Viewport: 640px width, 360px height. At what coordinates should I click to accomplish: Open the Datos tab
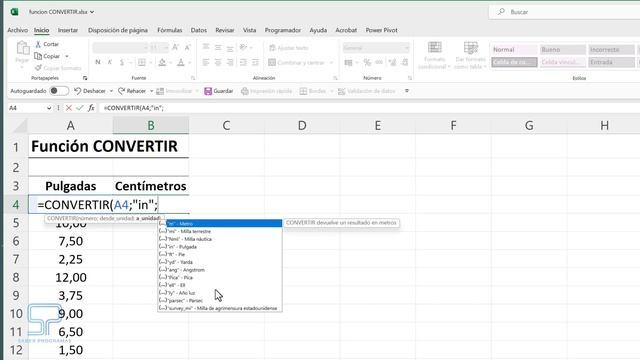coord(199,30)
